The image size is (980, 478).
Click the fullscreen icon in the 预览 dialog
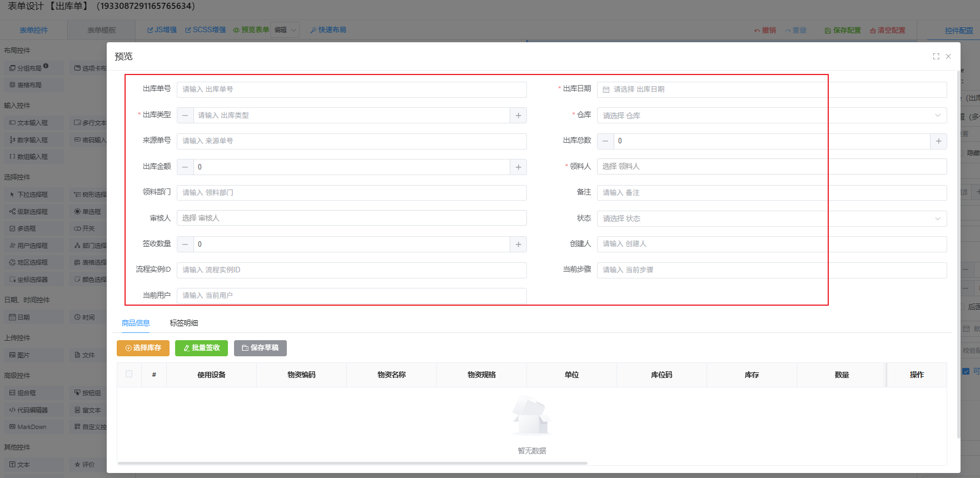coord(936,57)
